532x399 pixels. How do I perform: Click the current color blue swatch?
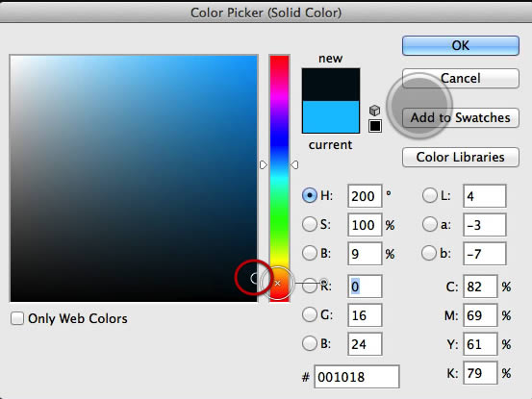[331, 116]
